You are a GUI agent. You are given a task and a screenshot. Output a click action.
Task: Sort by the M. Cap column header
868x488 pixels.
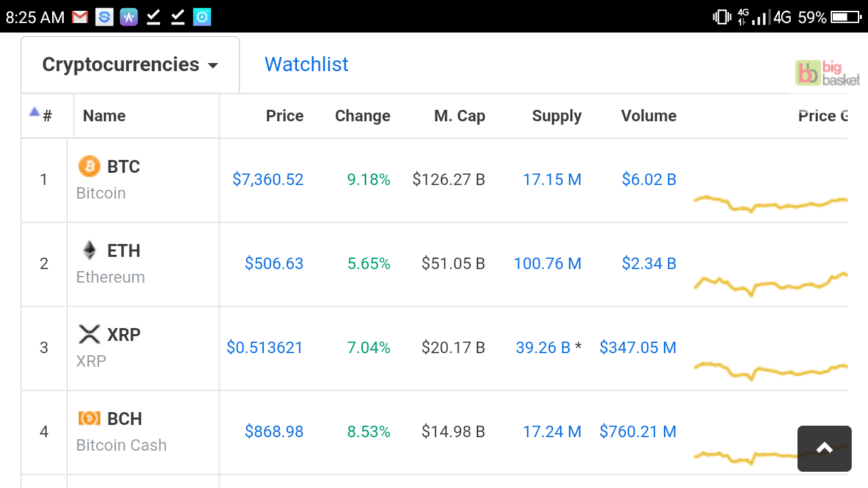[x=460, y=116]
